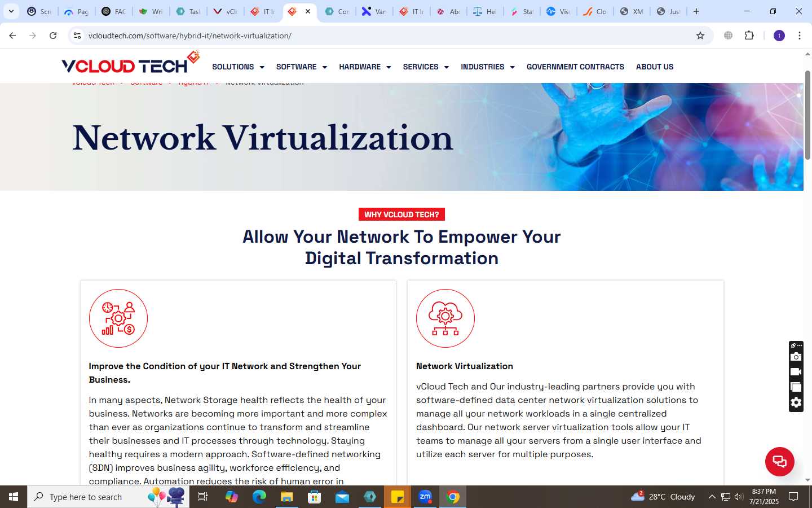812x508 pixels.
Task: Click the Windows taskbar search box
Action: (x=108, y=497)
